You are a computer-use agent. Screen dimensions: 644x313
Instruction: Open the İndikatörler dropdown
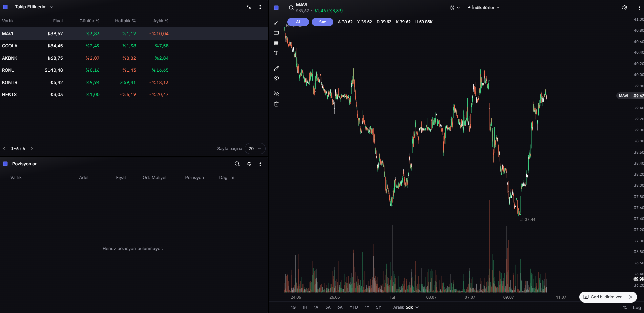pyautogui.click(x=483, y=8)
